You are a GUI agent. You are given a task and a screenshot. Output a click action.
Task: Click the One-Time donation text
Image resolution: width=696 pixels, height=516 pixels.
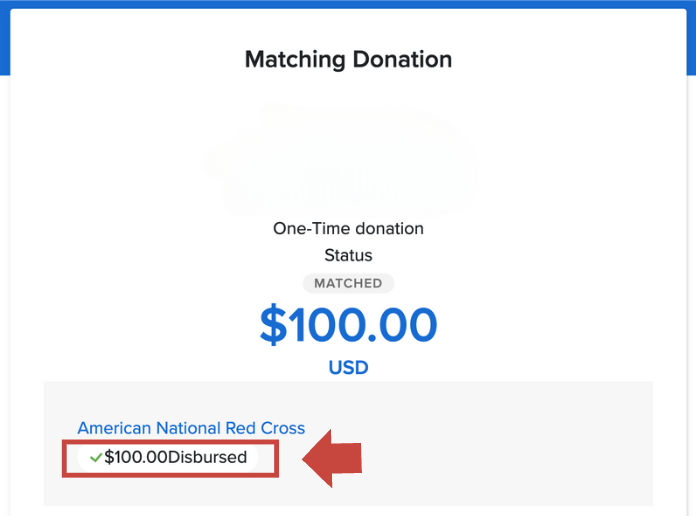coord(348,228)
